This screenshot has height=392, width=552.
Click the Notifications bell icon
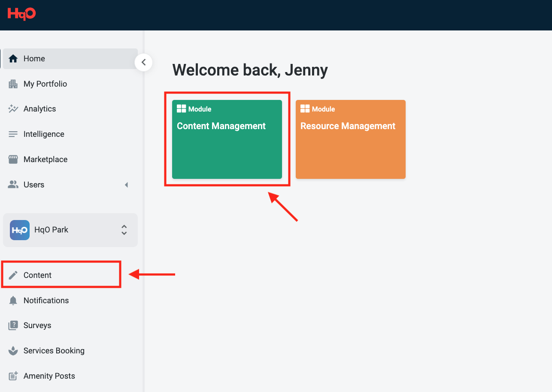pos(13,301)
